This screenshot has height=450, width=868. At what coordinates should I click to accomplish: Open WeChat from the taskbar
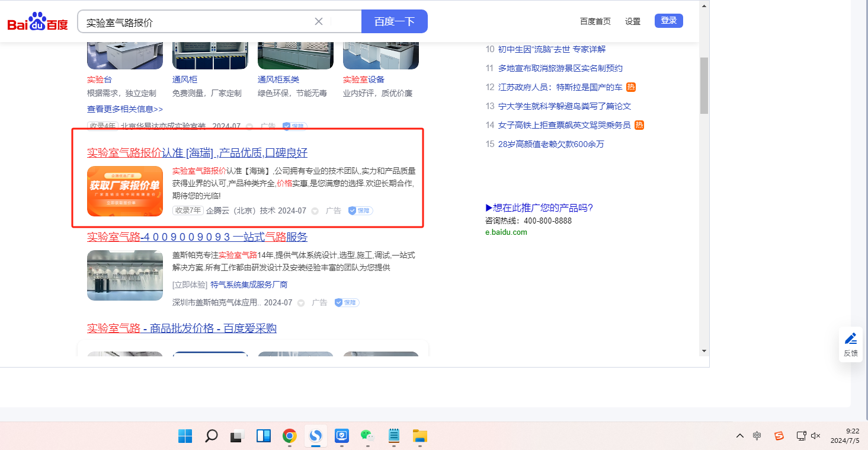pos(367,436)
